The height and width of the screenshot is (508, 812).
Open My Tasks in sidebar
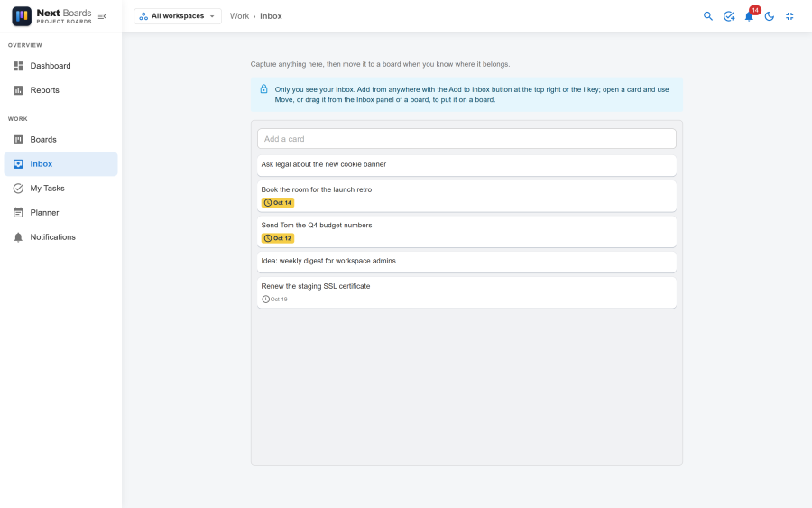(x=60, y=188)
